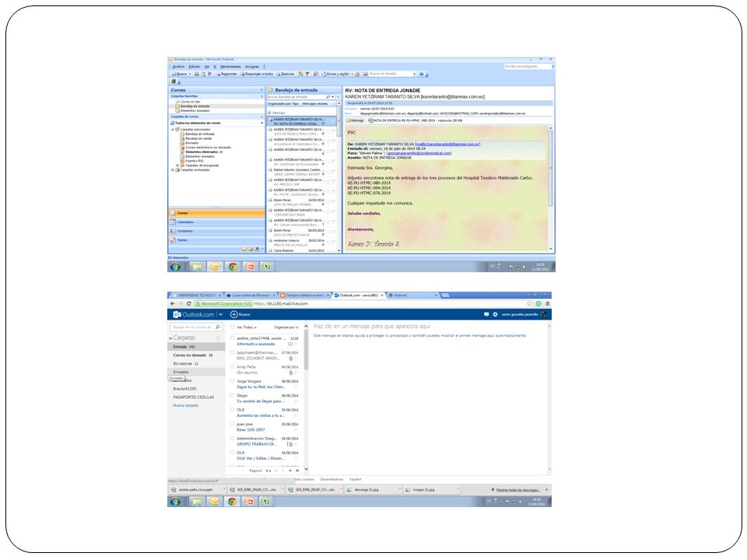Click the Chrome icon on the upper taskbar
The width and height of the screenshot is (747, 560).
[x=233, y=267]
